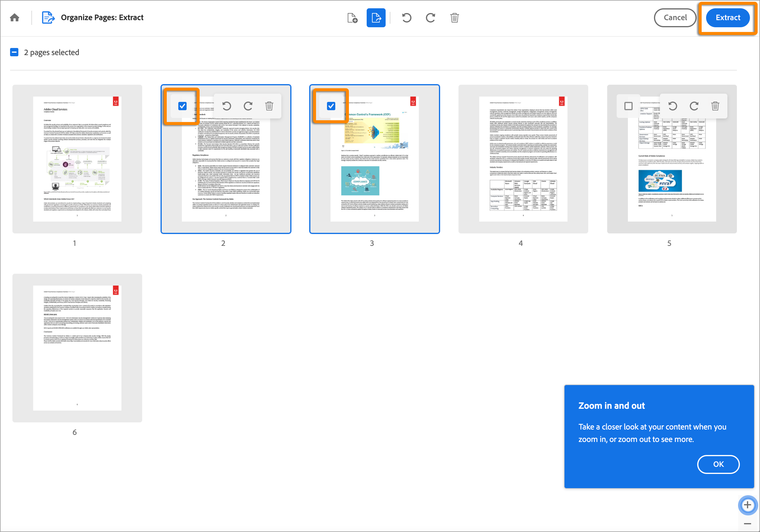Delete page 5 using its trash icon
This screenshot has height=532, width=760.
(x=715, y=106)
